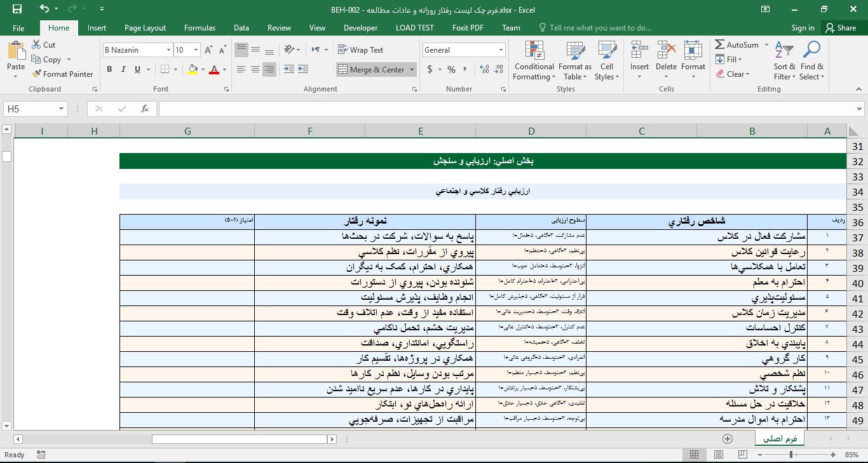Click the zoom slider handle

(x=791, y=455)
